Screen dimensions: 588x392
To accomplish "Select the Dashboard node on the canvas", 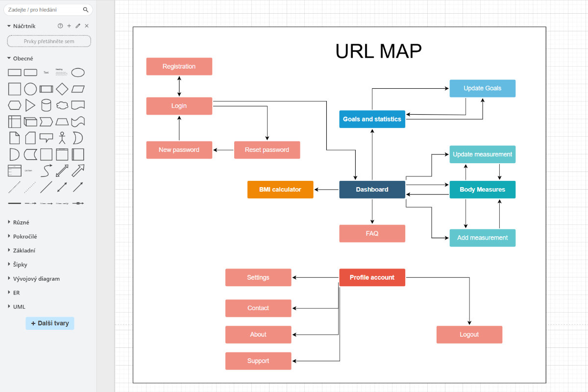I will (372, 190).
